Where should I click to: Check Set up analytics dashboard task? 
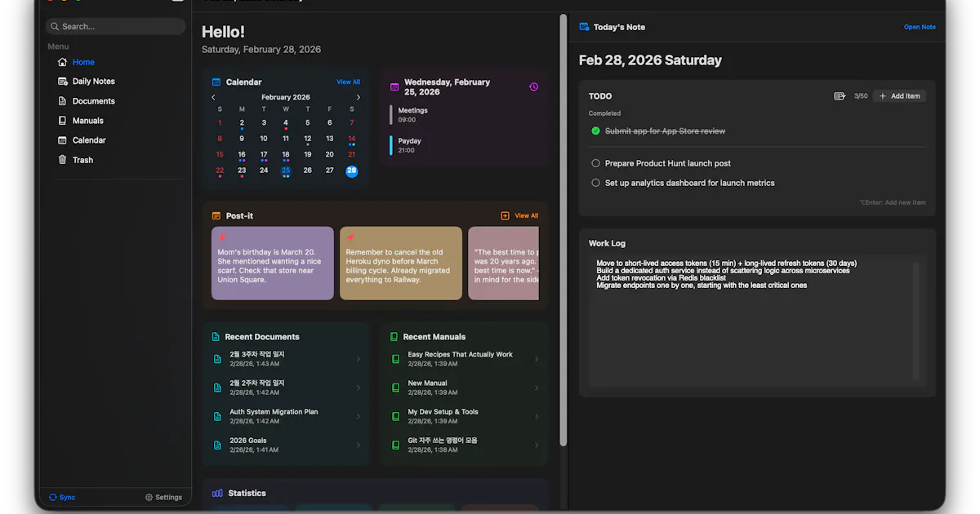tap(595, 183)
